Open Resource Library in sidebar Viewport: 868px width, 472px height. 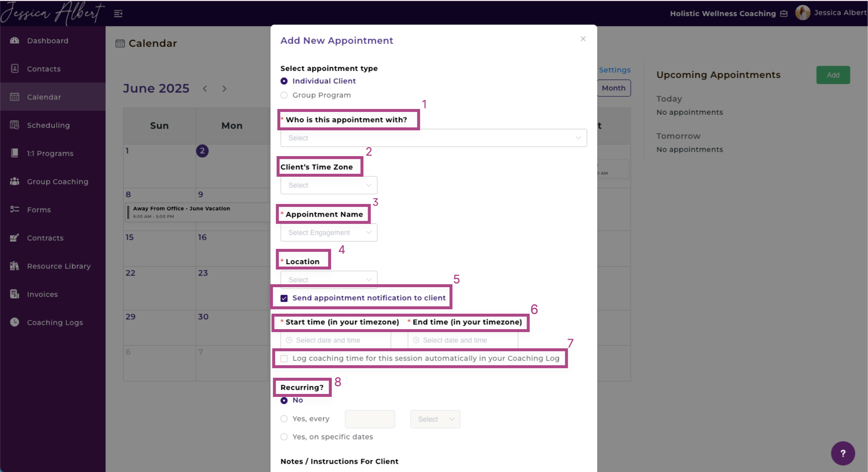(53, 266)
